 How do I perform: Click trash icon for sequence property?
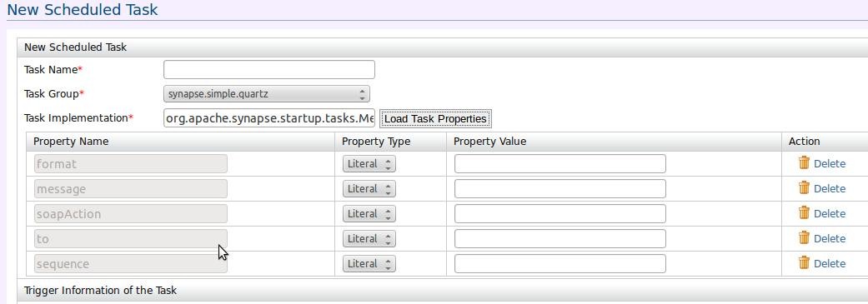point(804,262)
